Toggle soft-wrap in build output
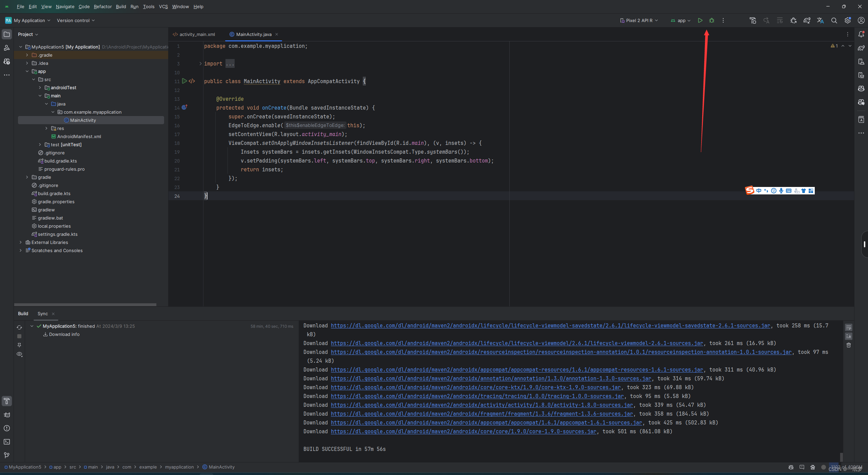This screenshot has height=475, width=868. coord(848,328)
